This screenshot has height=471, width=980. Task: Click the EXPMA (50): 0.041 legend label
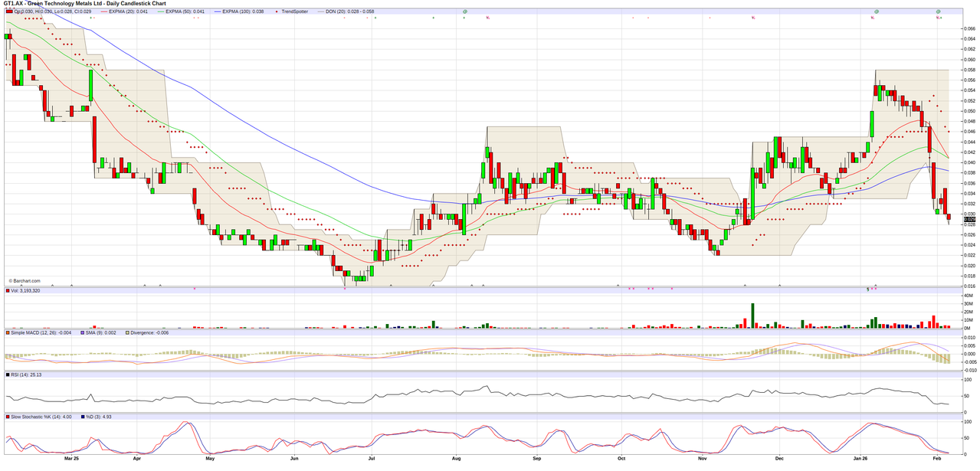186,11
